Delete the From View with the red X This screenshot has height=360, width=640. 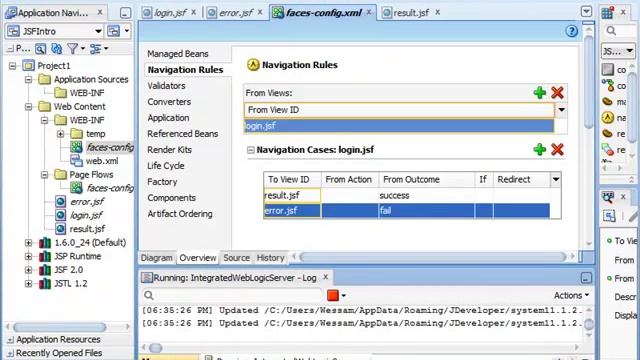[x=557, y=93]
